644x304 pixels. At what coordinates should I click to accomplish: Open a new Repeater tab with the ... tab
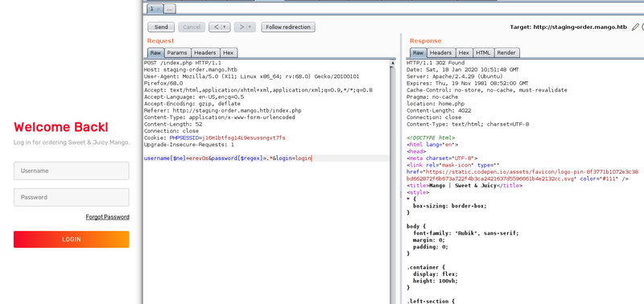tap(170, 8)
